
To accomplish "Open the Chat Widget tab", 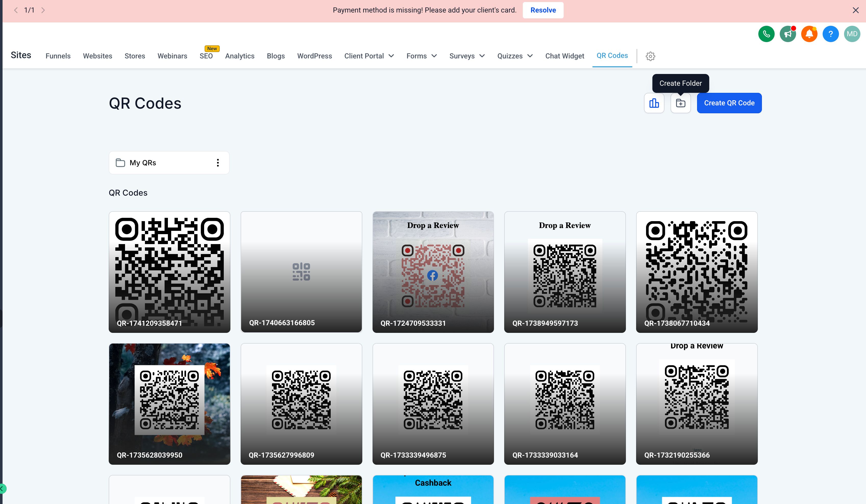I will 564,56.
